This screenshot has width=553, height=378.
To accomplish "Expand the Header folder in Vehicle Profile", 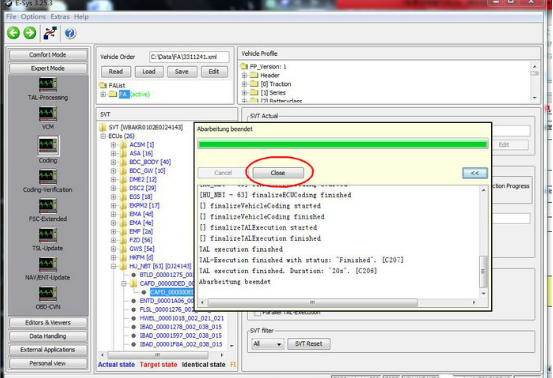I will 244,75.
